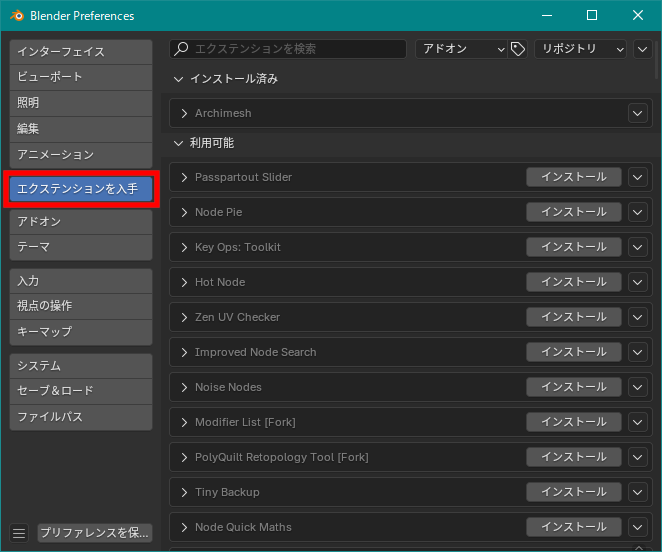Open the Tiny Backup options dropdown
Screen dimensions: 662x552
point(638,492)
